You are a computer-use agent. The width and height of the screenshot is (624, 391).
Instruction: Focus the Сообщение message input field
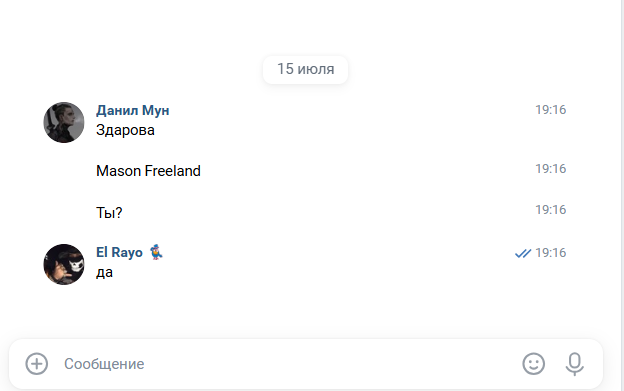click(x=287, y=364)
